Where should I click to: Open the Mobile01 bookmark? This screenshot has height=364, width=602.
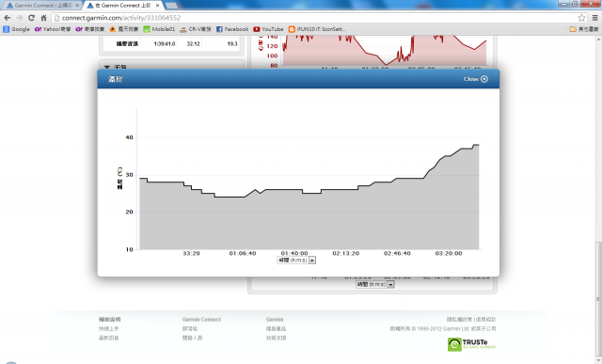[x=159, y=29]
